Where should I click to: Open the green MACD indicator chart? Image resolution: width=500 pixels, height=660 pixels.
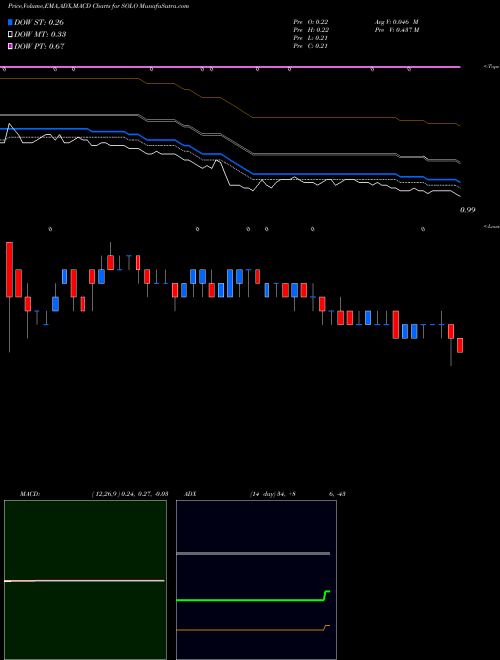pyautogui.click(x=85, y=580)
